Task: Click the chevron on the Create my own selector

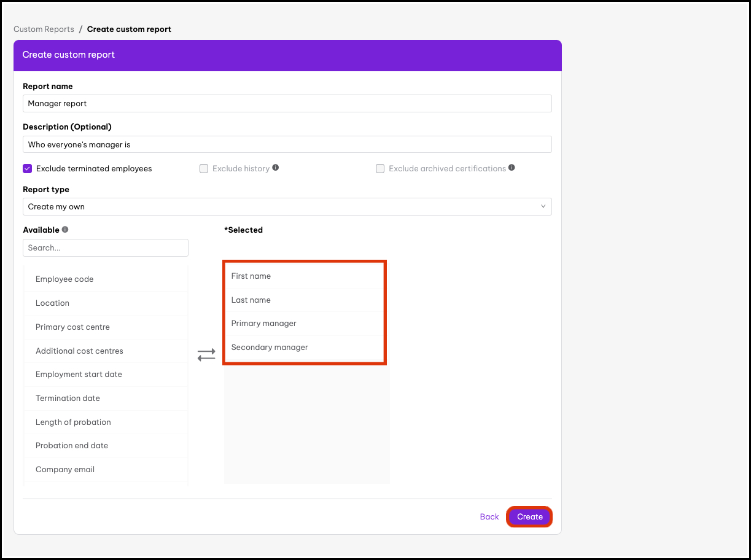Action: tap(543, 206)
